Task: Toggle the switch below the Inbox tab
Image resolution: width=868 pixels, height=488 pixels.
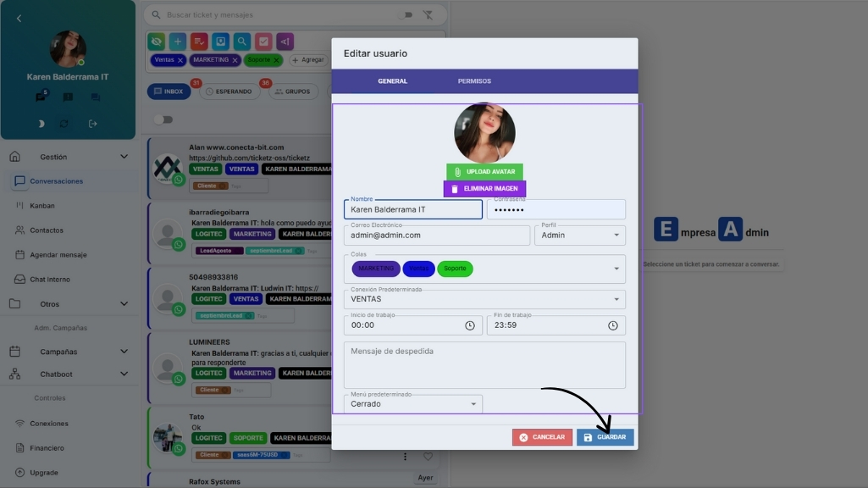Action: (162, 119)
